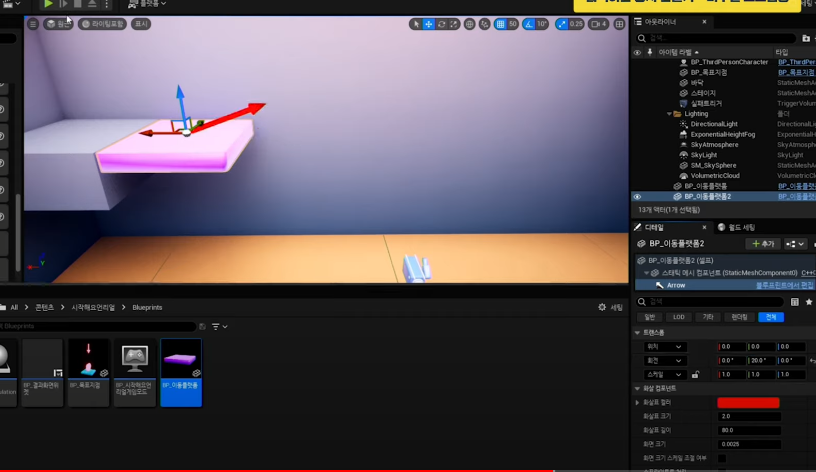The height and width of the screenshot is (472, 816).
Task: Click the outliner visibility eye column header
Action: click(x=637, y=52)
